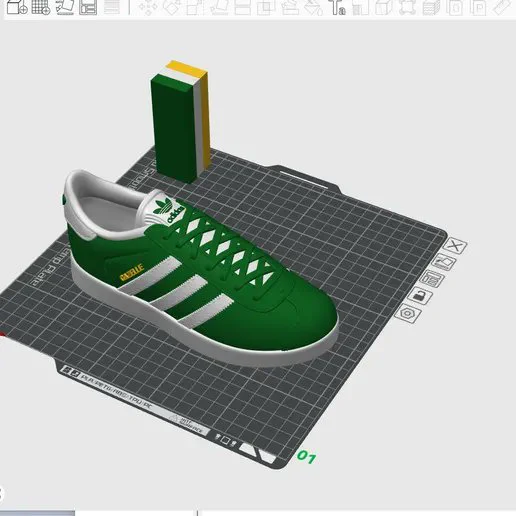Select the Measure ruler tool
Screen dimensions: 516x516
click(x=502, y=8)
